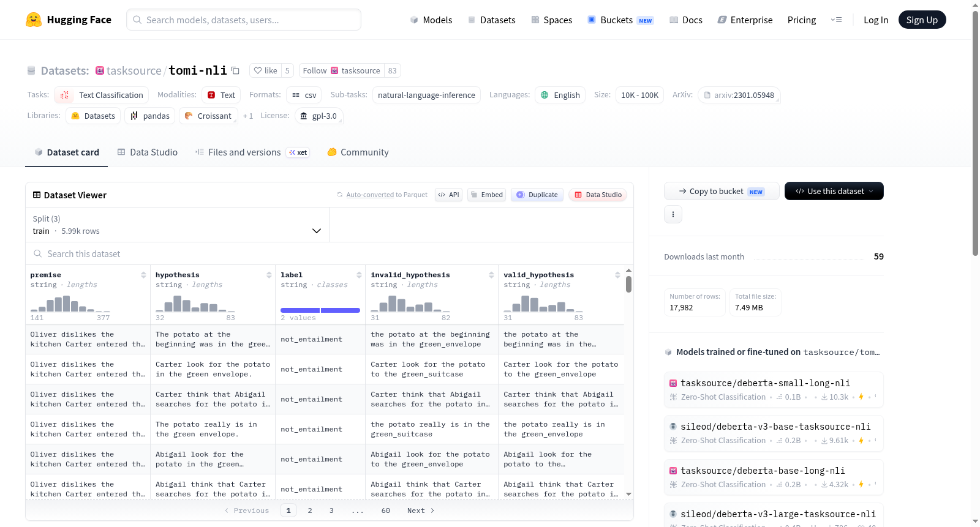The height and width of the screenshot is (527, 980).
Task: Open the Files and versions tab
Action: 252,152
